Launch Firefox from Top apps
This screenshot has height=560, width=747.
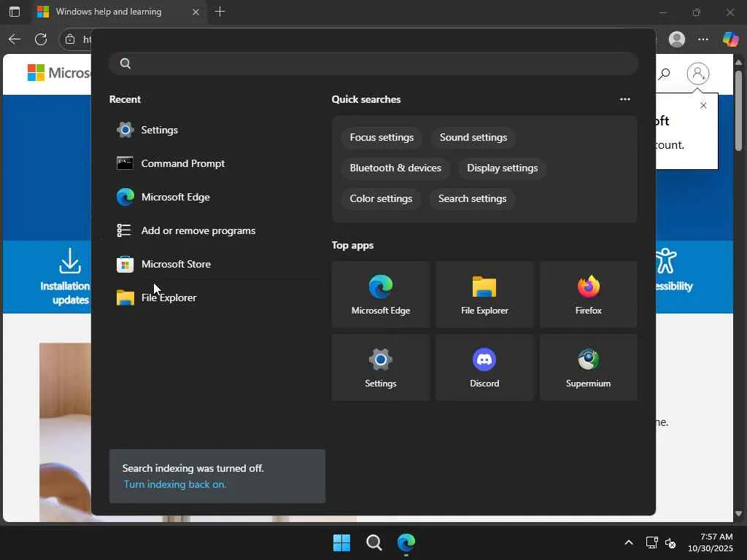pos(589,295)
